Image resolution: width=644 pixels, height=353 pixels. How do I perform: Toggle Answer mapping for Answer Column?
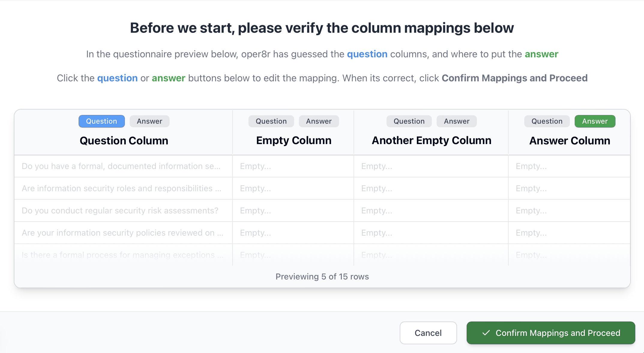(x=595, y=121)
